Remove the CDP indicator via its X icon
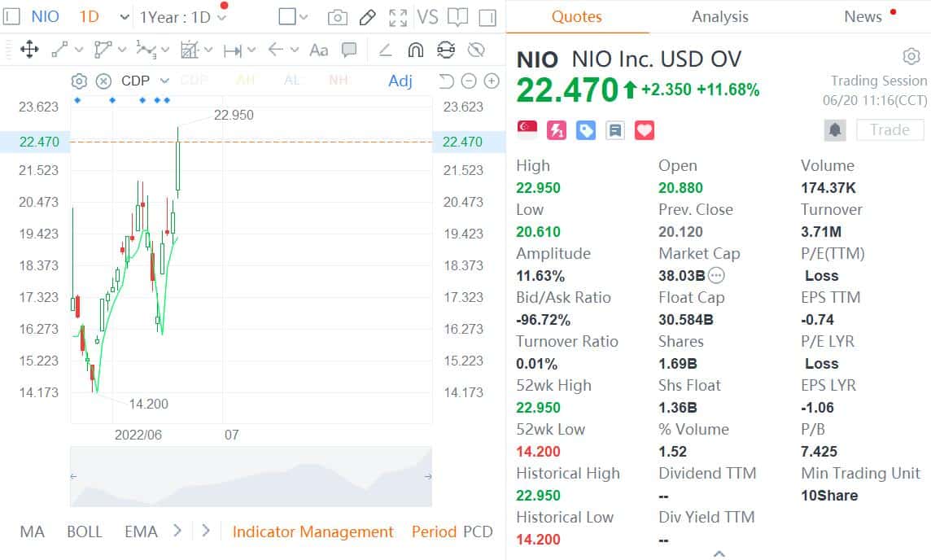This screenshot has height=560, width=931. tap(103, 81)
